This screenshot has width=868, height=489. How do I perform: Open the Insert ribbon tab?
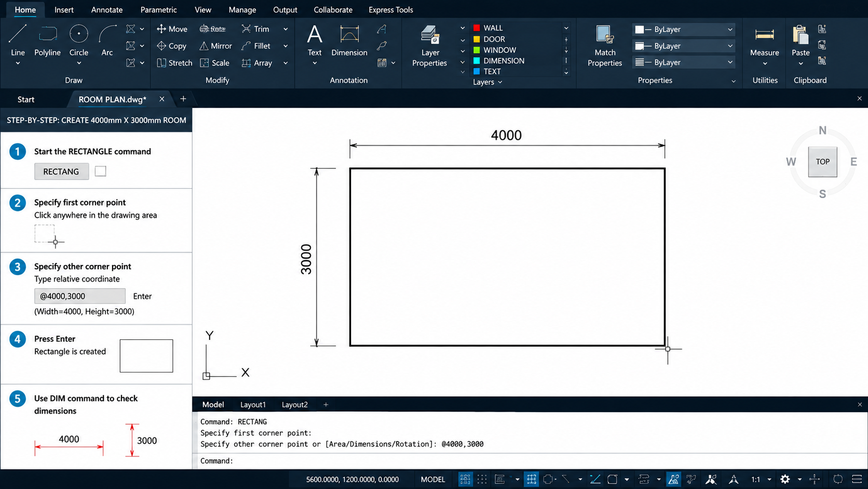[x=64, y=10]
